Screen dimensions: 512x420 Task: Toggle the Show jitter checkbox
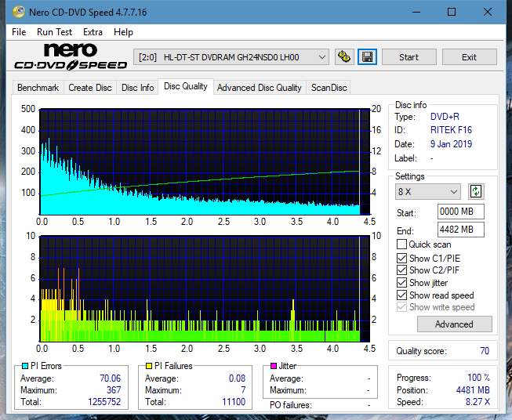pos(401,283)
